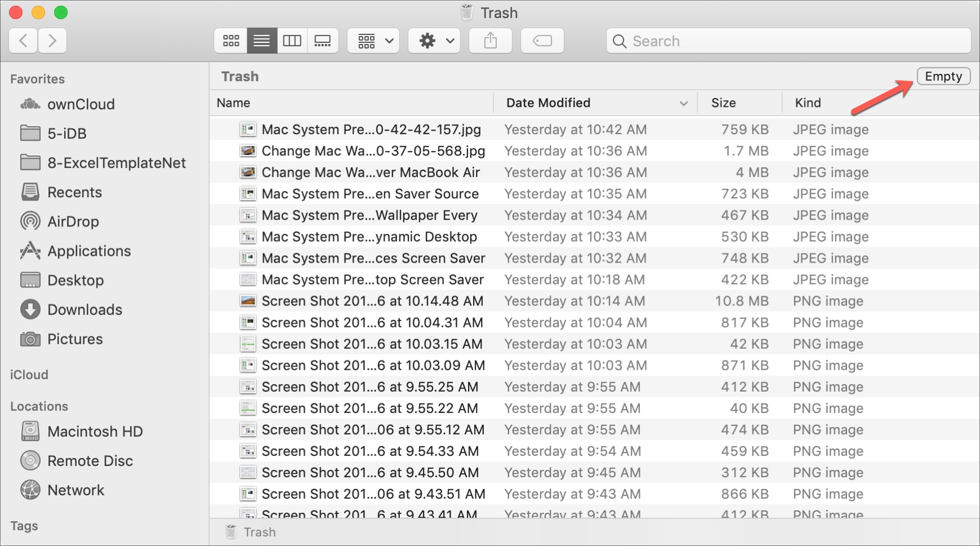Go back with the back arrow
Viewport: 980px width, 546px height.
pyautogui.click(x=24, y=41)
